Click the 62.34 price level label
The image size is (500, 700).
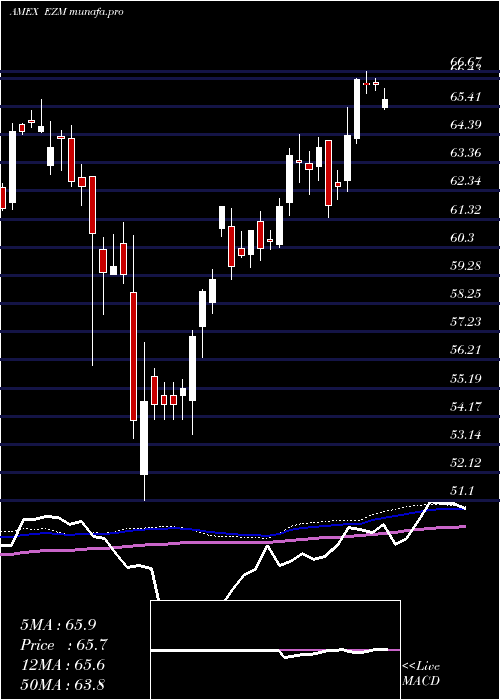466,181
